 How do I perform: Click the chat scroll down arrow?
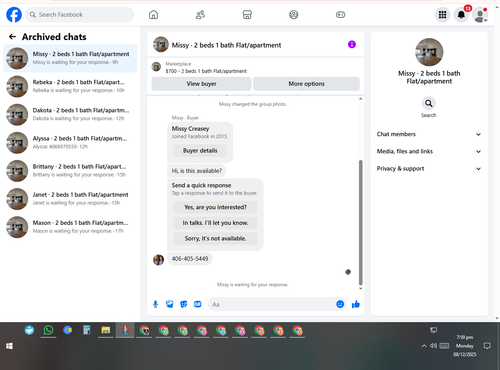click(x=360, y=288)
